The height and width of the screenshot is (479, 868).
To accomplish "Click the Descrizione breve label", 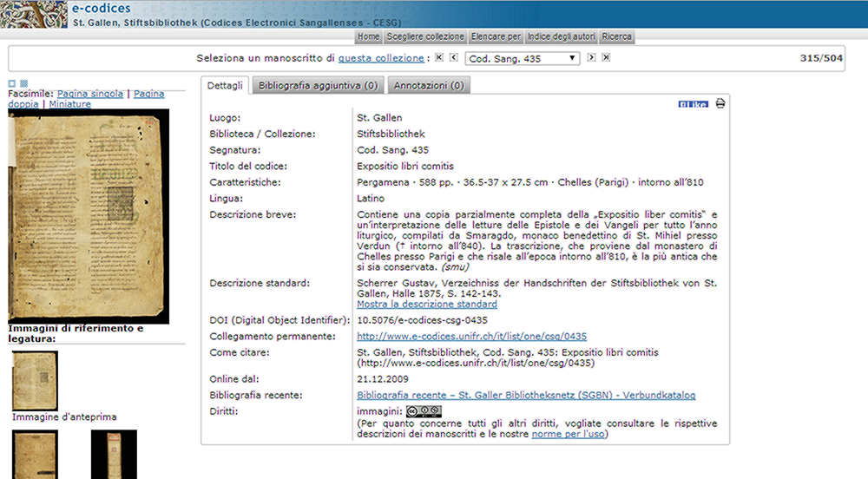I will (253, 214).
